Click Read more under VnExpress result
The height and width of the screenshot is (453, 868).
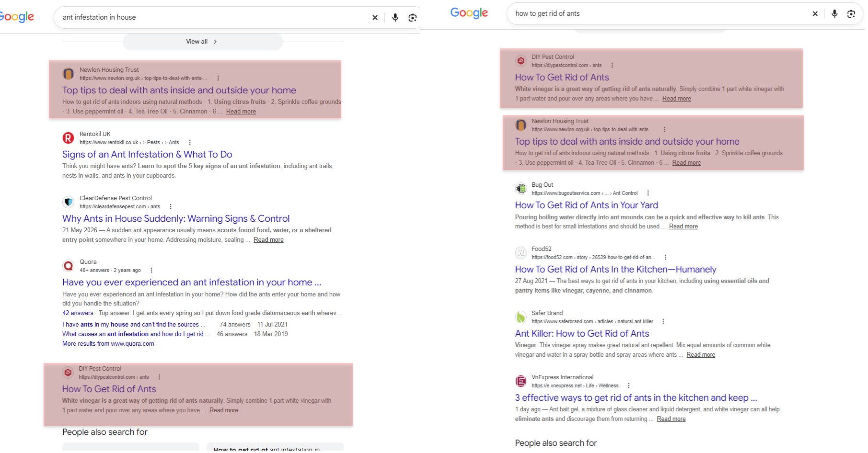[x=671, y=419]
